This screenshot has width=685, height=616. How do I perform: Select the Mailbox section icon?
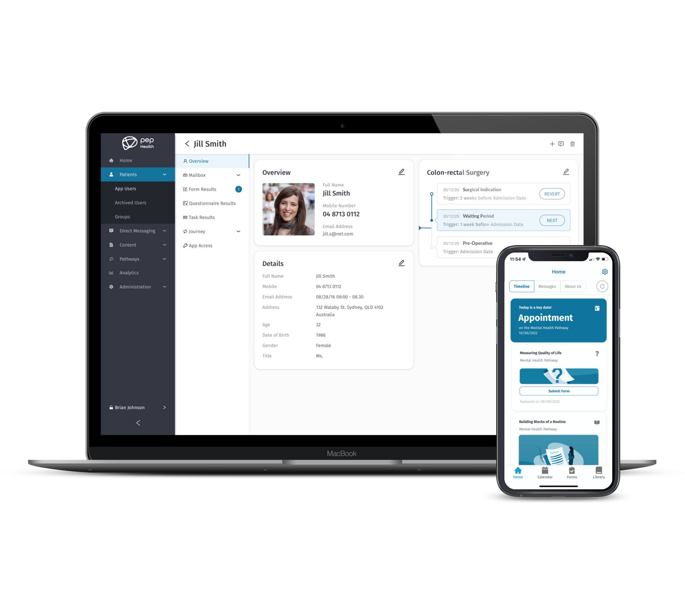point(185,175)
